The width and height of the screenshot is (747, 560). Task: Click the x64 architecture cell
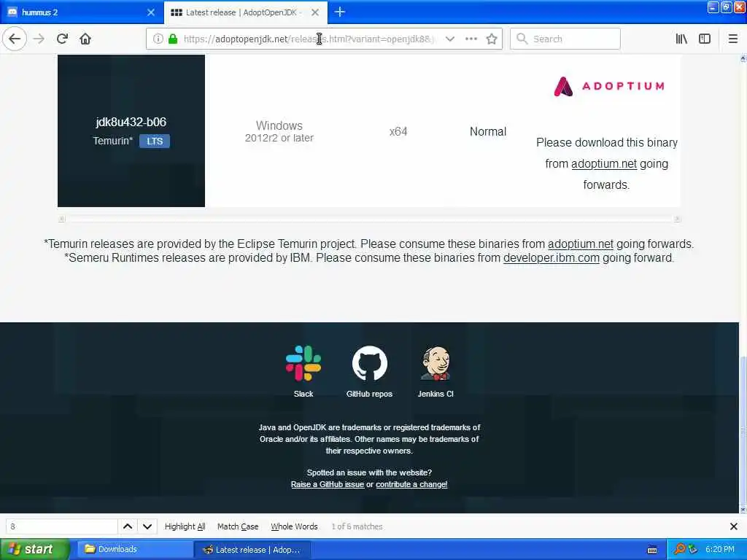(398, 131)
